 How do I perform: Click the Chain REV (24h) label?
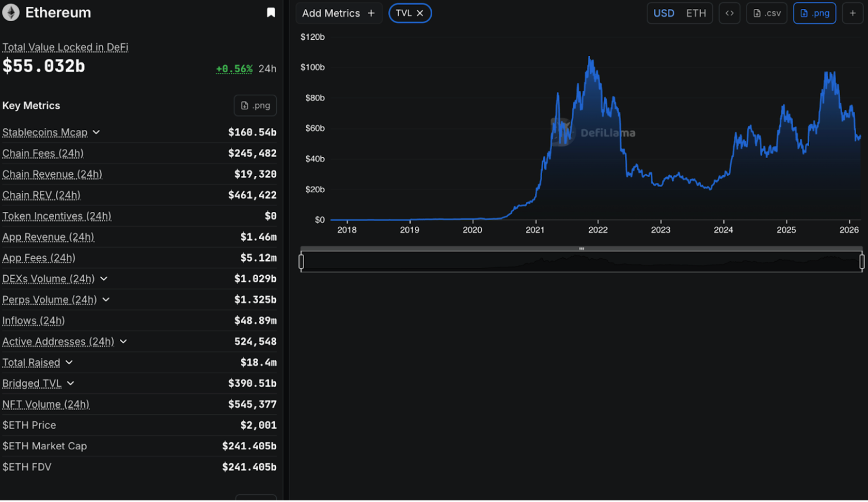(x=41, y=195)
